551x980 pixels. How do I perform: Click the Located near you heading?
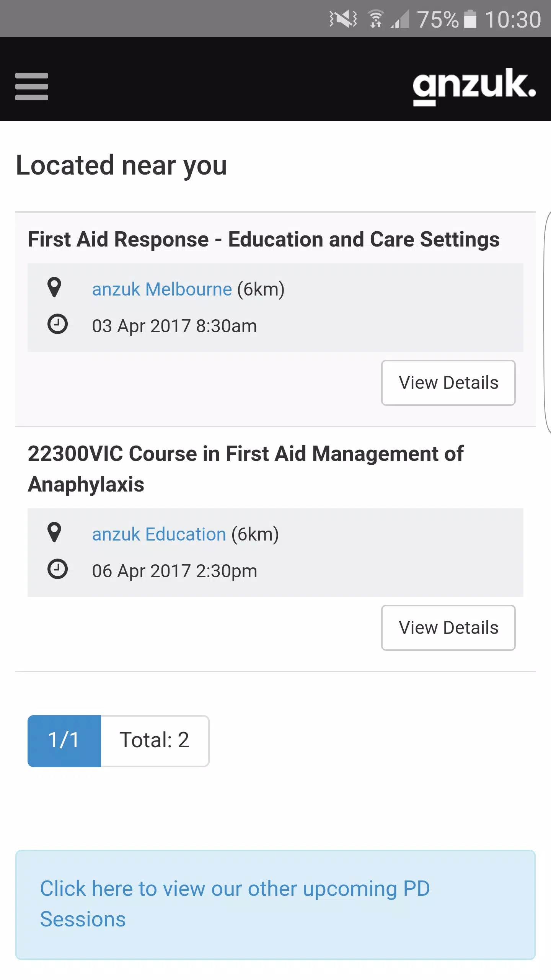[121, 165]
